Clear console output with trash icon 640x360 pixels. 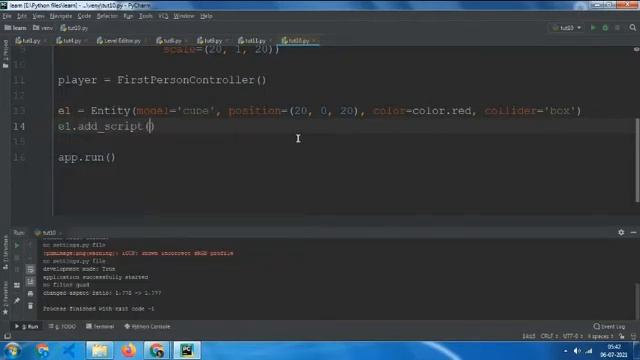point(30,306)
